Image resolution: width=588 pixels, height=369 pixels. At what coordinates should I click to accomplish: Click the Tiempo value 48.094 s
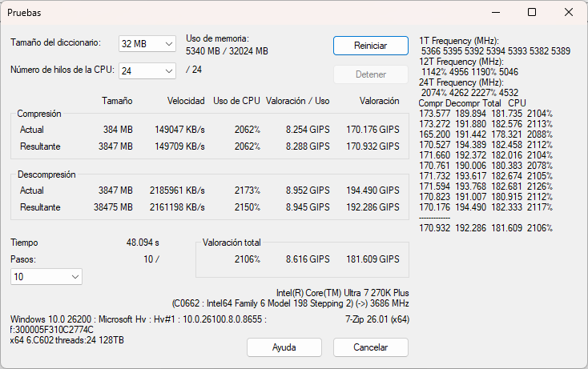[143, 243]
